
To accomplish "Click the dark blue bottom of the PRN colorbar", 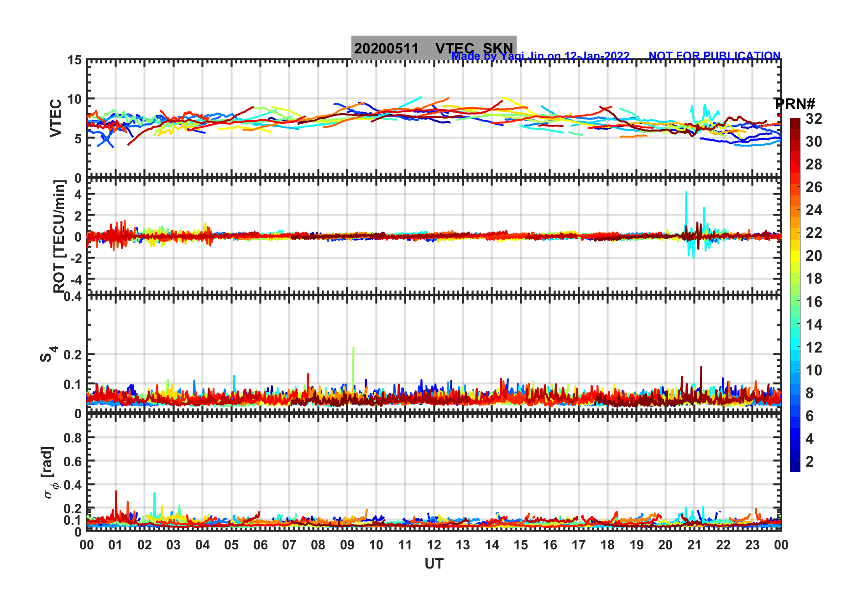I will pyautogui.click(x=795, y=467).
